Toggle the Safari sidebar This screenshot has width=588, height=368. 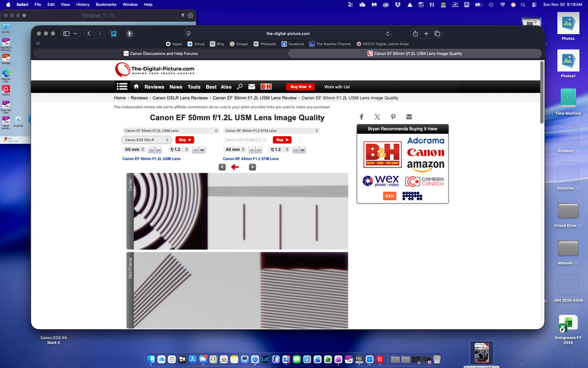pos(66,34)
